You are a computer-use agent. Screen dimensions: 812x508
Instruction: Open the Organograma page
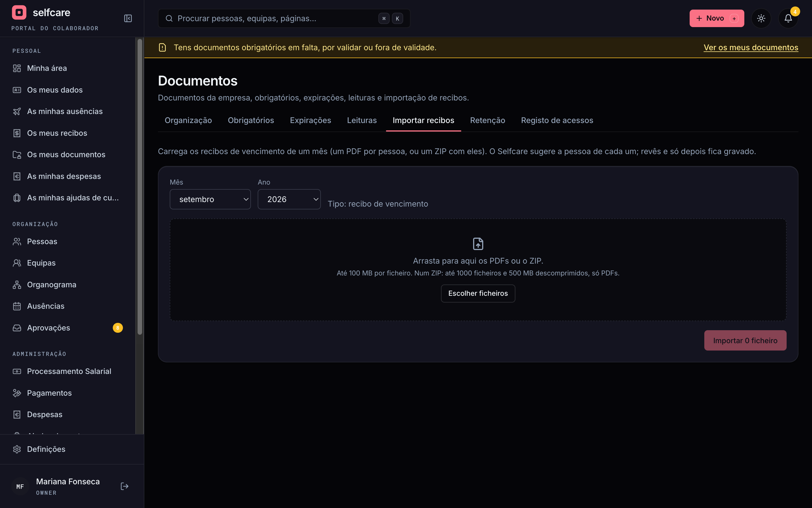68,284
